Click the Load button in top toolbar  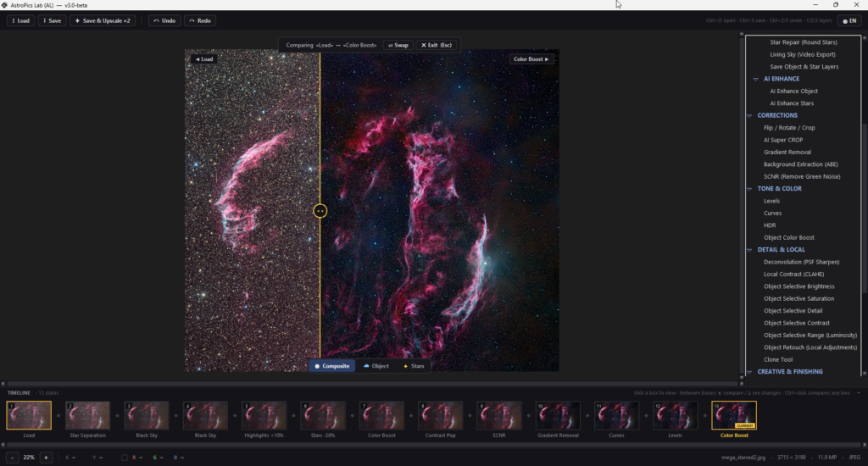coord(21,20)
